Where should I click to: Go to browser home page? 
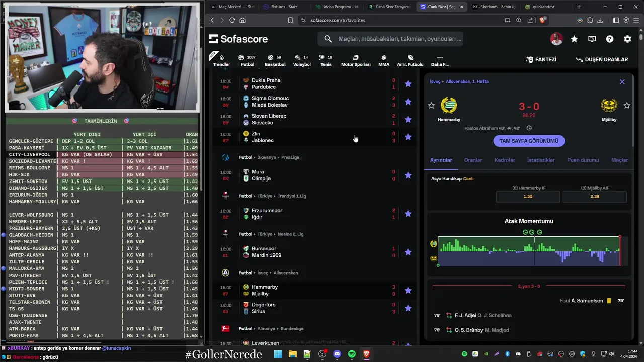(x=243, y=20)
